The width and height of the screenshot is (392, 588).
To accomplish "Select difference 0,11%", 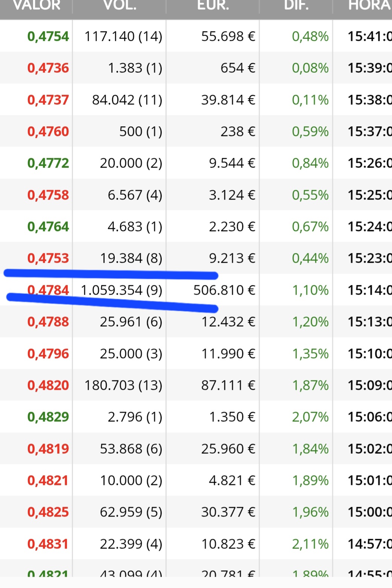I will tap(310, 100).
